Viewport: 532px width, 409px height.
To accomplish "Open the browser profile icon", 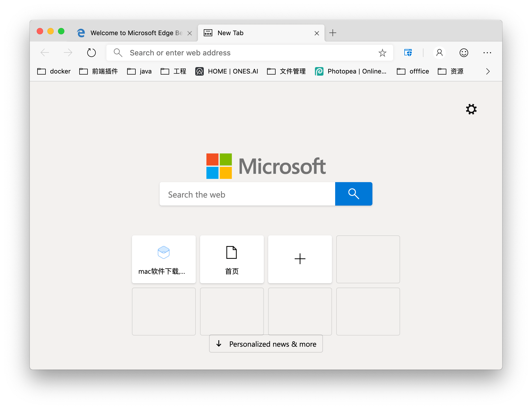I will point(439,52).
